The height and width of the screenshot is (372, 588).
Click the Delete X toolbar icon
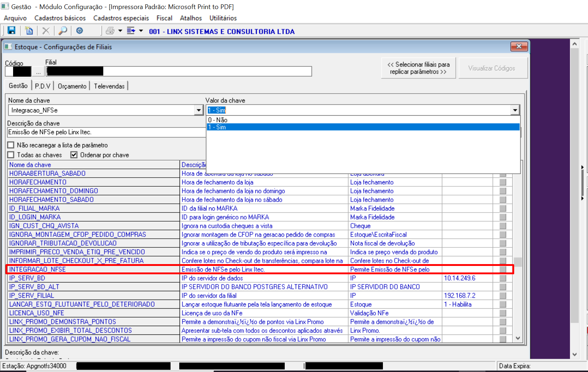pos(46,31)
